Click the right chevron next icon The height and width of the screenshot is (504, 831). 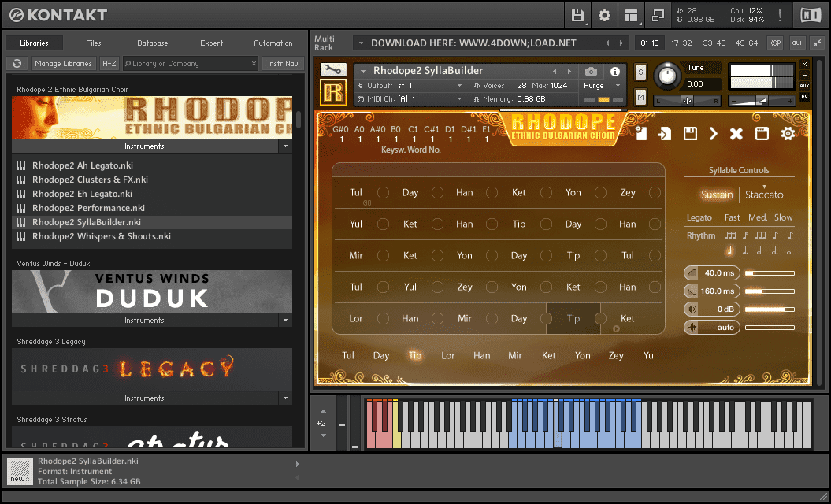(714, 134)
